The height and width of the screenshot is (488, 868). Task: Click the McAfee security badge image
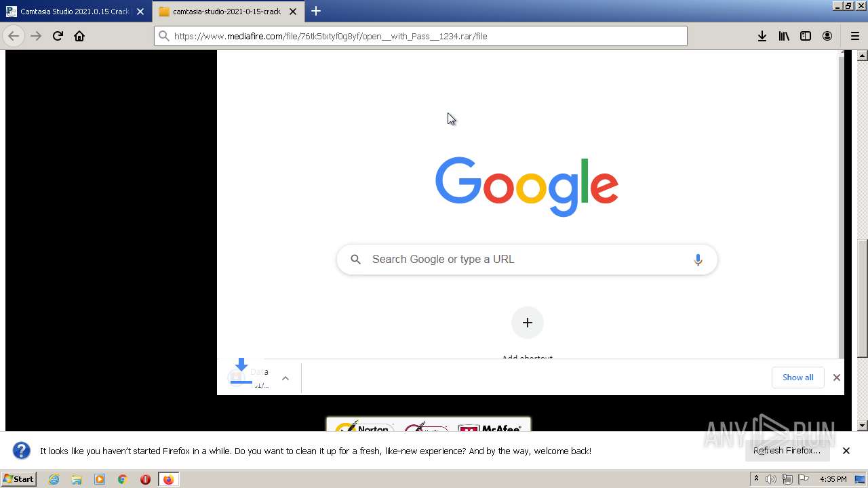(490, 427)
